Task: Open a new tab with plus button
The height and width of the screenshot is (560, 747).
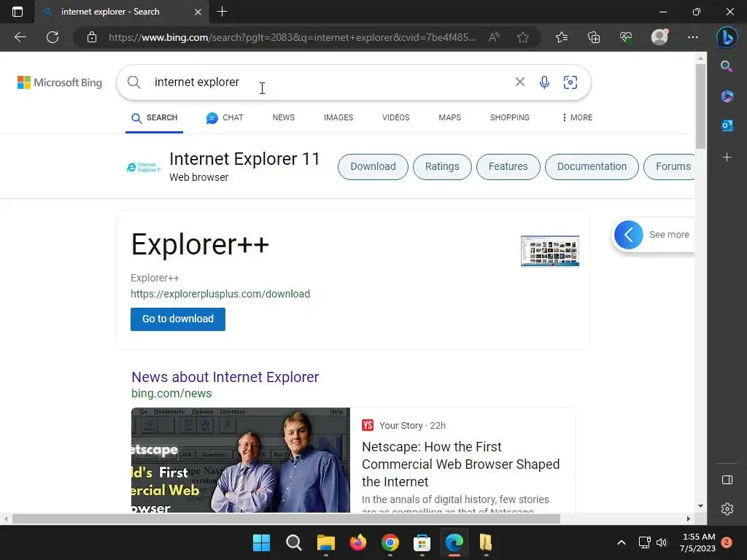Action: tap(222, 12)
